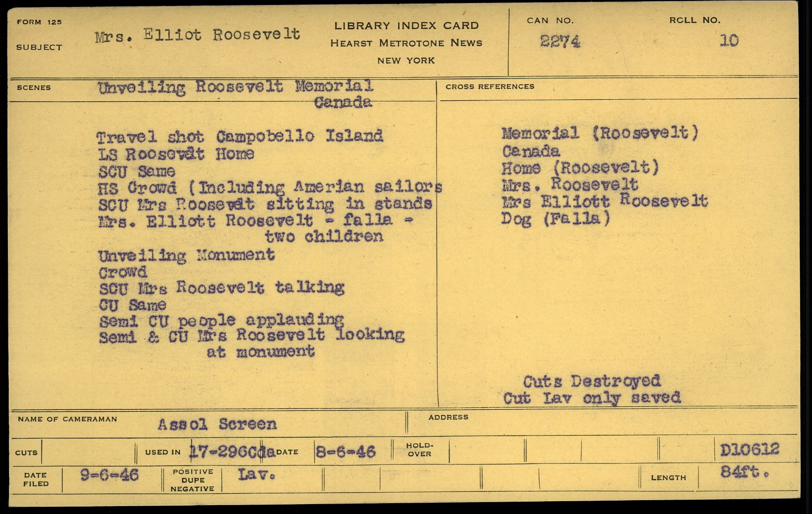Click the subject name Mrs. Elliot Roosevelt
812x514 pixels.
(x=198, y=36)
